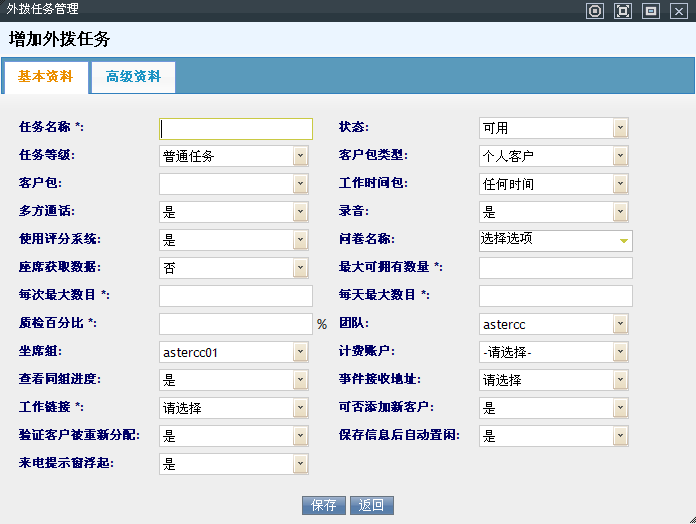696x524 pixels.
Task: Open the 坐席组 dropdown
Action: pyautogui.click(x=234, y=352)
